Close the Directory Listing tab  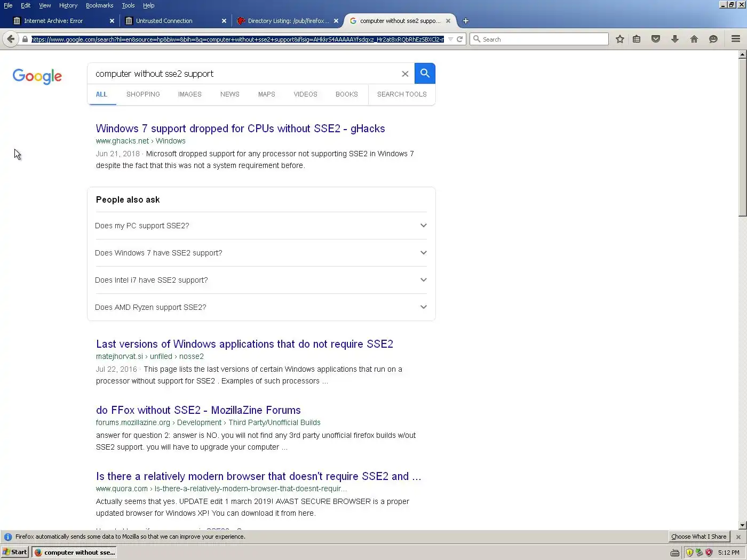tap(336, 21)
